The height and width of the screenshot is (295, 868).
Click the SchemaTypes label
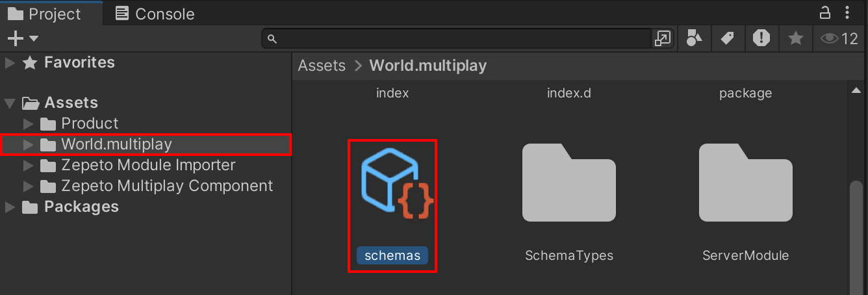[x=569, y=255]
